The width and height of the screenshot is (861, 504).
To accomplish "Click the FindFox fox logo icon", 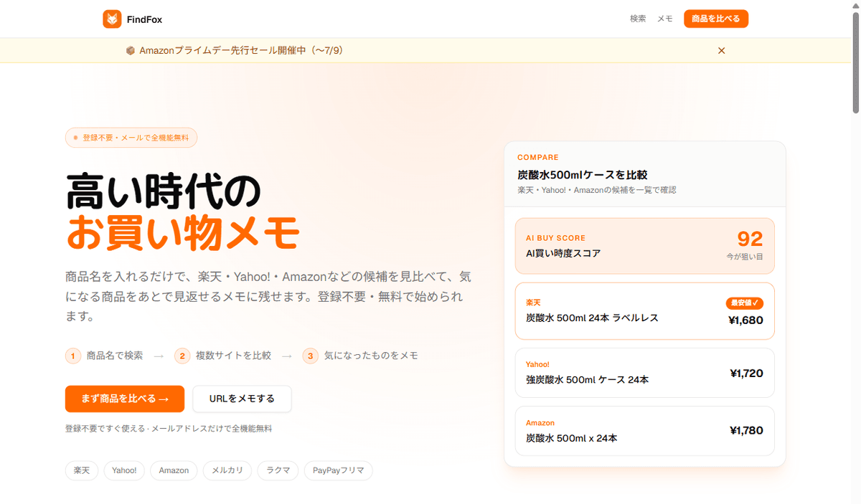I will [112, 19].
